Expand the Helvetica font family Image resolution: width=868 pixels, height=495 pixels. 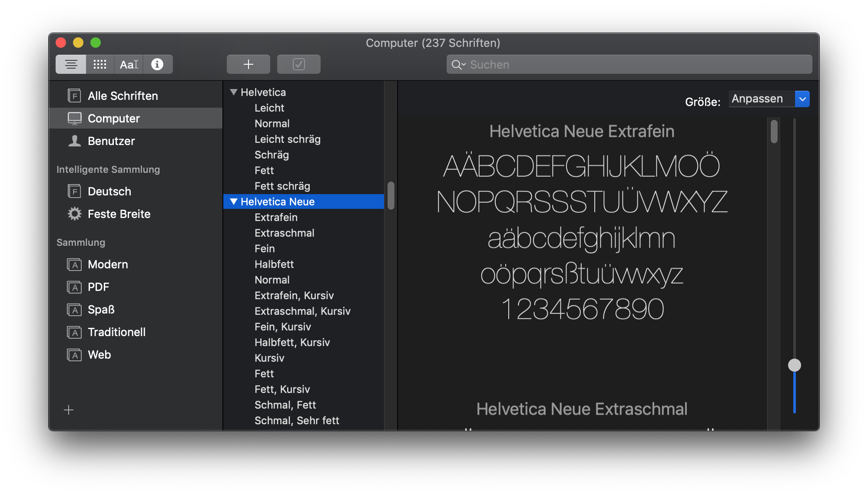coord(234,92)
